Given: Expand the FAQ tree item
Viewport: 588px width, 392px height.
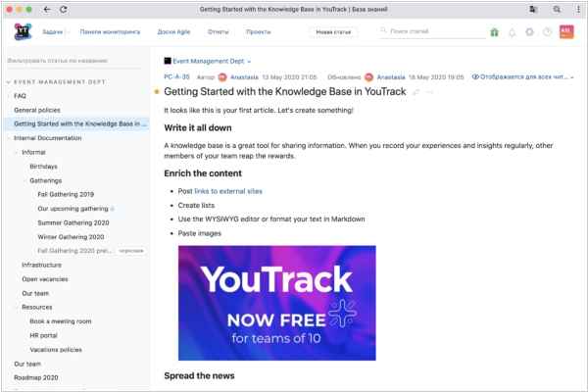Looking at the screenshot, I should tap(8, 96).
